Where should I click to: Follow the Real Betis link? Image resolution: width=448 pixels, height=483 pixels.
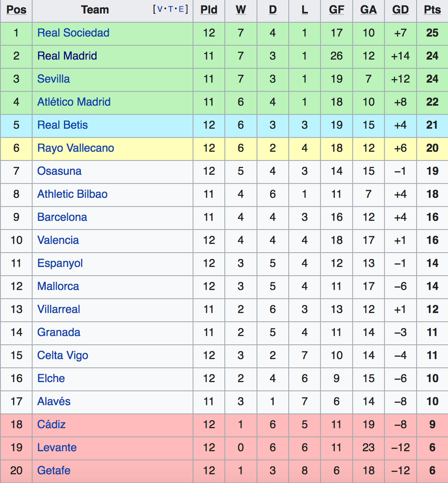(62, 125)
